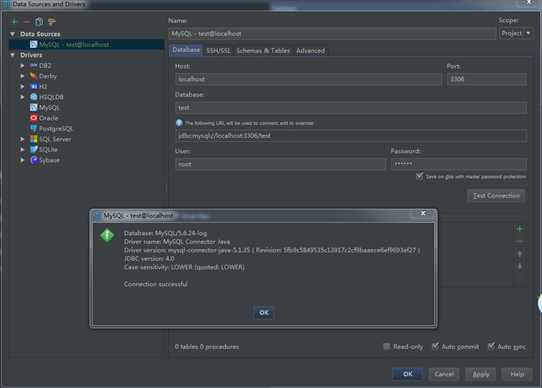Click the load sources toolbar icon
The image size is (542, 388).
pos(52,22)
